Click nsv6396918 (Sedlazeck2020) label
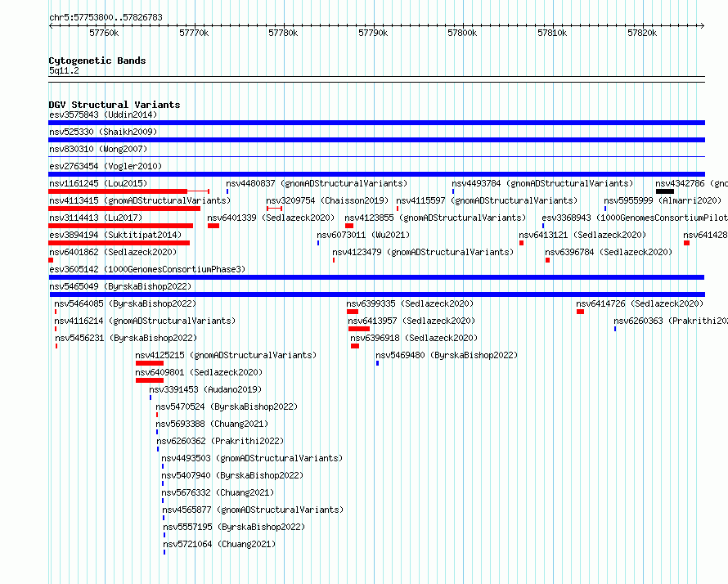728x584 pixels. (414, 338)
